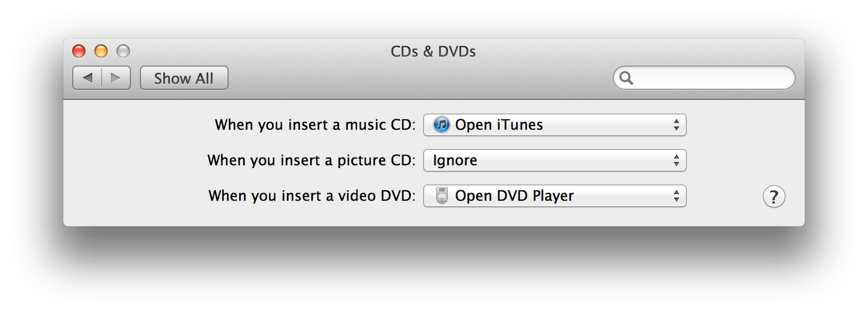This screenshot has width=868, height=314.
Task: Click the 'When you insert a music CD' label
Action: (315, 125)
